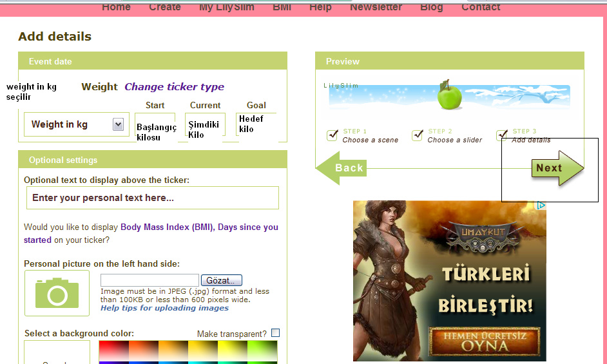This screenshot has width=607, height=364.
Task: Open Help tips for uploading images
Action: 164,308
